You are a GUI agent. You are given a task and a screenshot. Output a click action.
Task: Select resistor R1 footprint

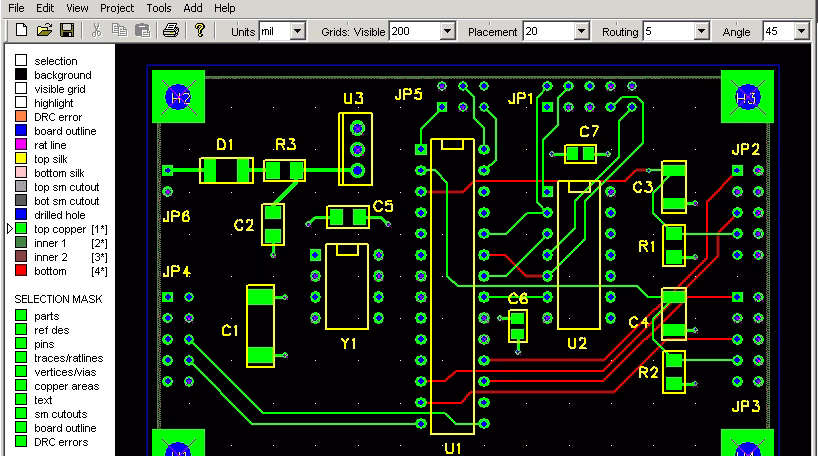coord(673,245)
